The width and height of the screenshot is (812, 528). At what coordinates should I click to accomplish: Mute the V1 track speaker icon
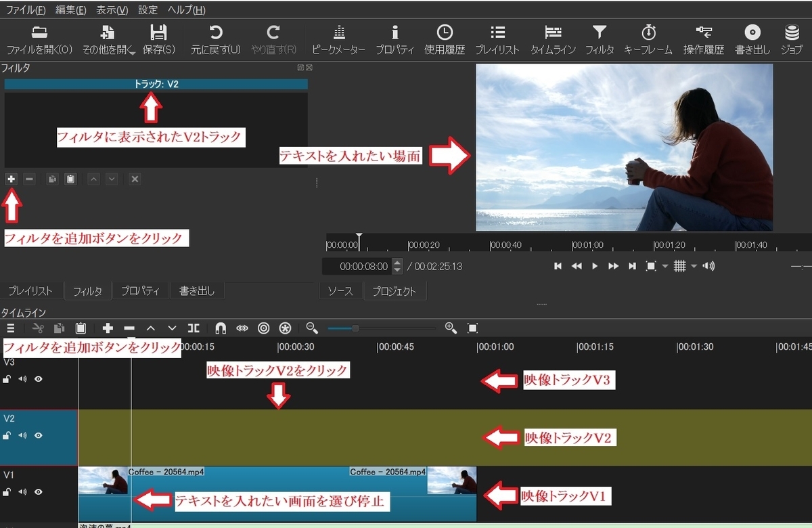click(22, 492)
